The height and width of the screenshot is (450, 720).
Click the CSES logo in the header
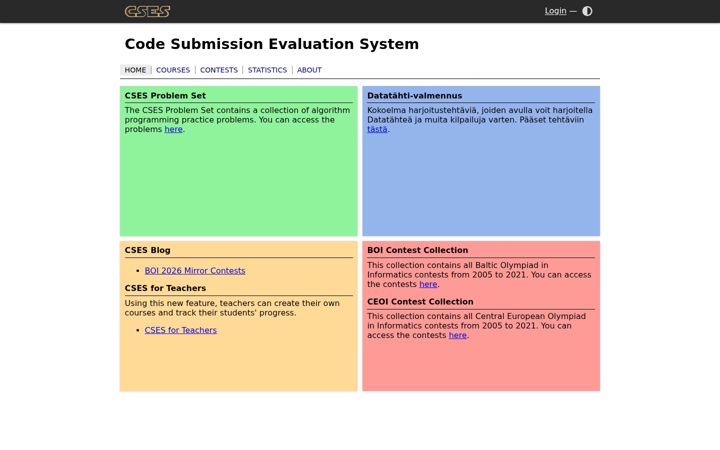(x=147, y=11)
